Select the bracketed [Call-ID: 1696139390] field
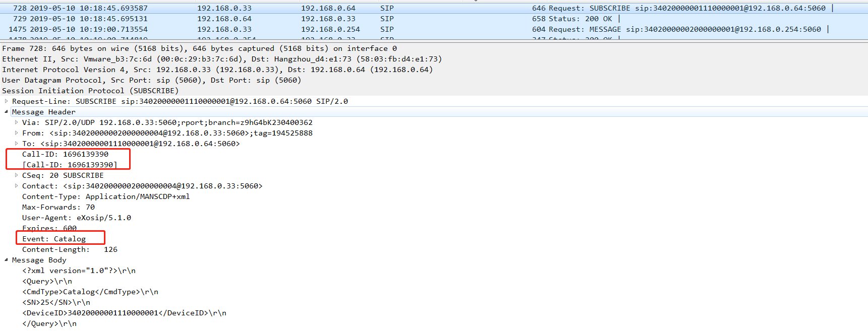The height and width of the screenshot is (335, 868). pyautogui.click(x=70, y=165)
